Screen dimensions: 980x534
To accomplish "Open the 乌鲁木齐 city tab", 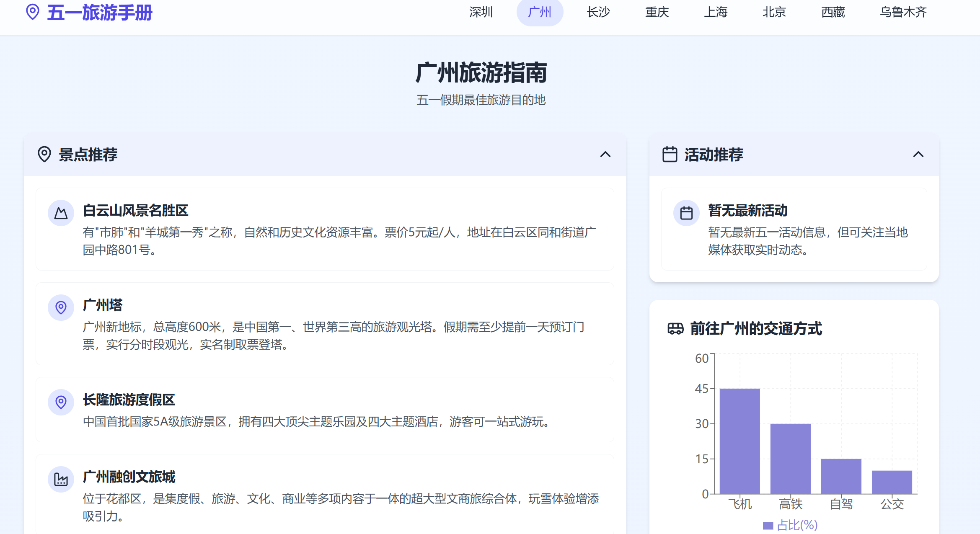I will pos(903,12).
